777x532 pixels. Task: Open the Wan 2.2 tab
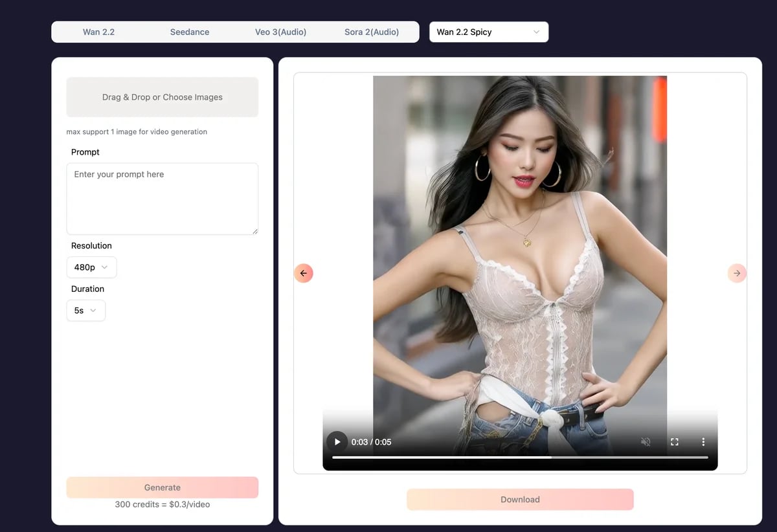[x=99, y=31]
